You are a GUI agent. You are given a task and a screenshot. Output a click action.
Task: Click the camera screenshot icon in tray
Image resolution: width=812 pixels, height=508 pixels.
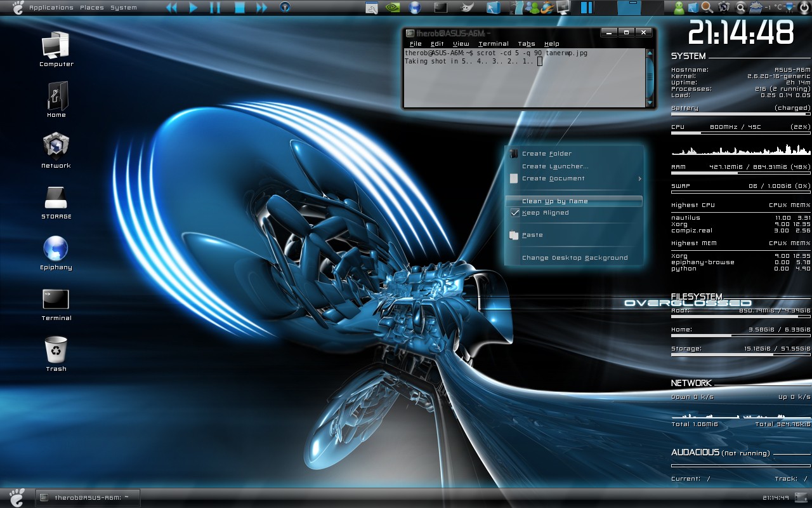[724, 8]
